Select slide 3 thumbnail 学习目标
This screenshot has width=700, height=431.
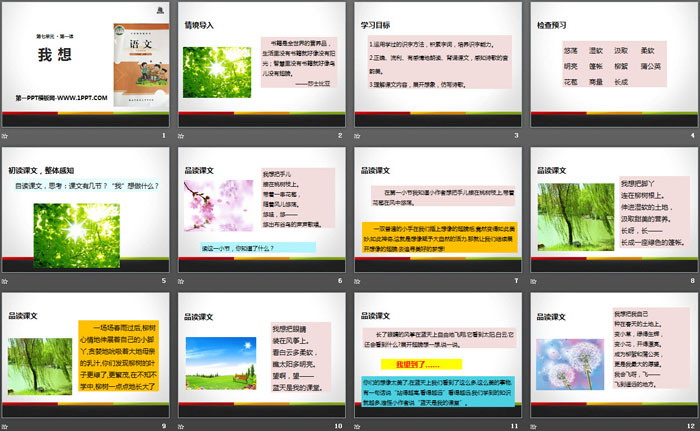pyautogui.click(x=438, y=64)
